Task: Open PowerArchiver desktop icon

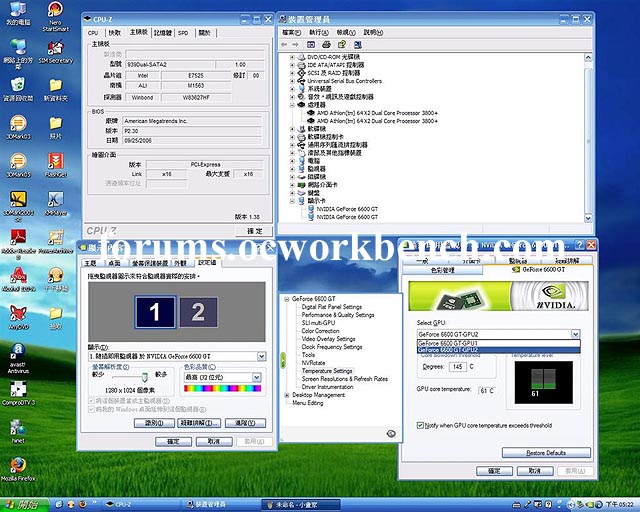Action: 56,242
